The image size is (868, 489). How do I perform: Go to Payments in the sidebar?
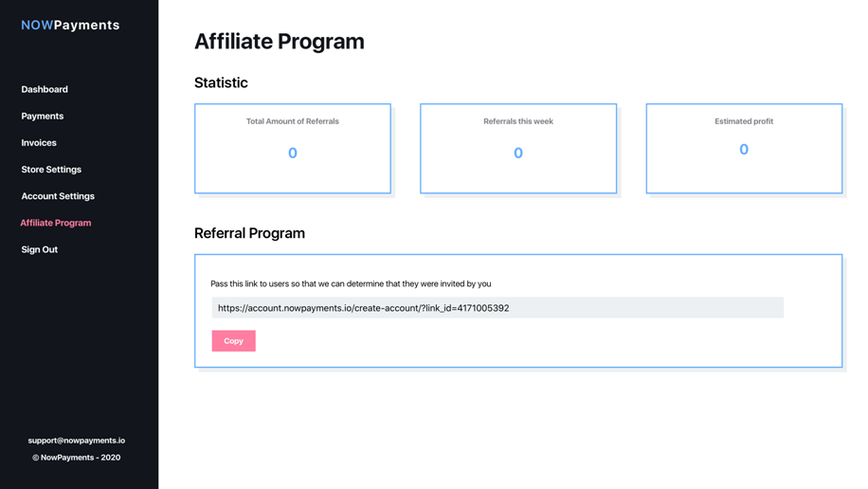pos(42,116)
